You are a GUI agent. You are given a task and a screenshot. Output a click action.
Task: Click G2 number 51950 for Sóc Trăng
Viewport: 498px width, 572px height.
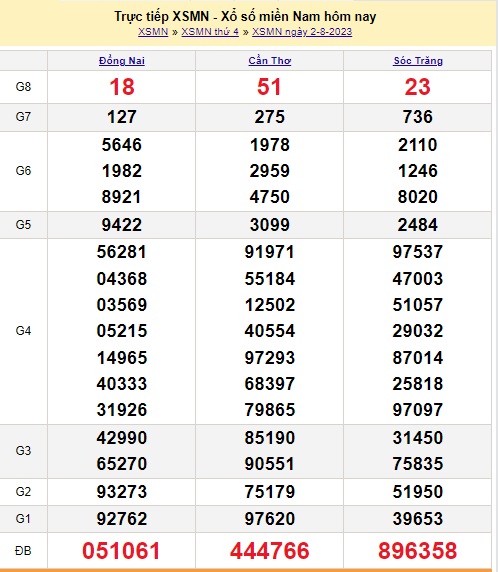point(418,492)
